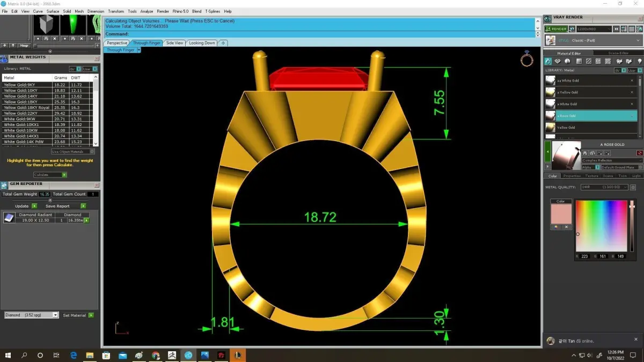
Task: Open Default Ground Plane dropdown
Action: click(x=621, y=167)
